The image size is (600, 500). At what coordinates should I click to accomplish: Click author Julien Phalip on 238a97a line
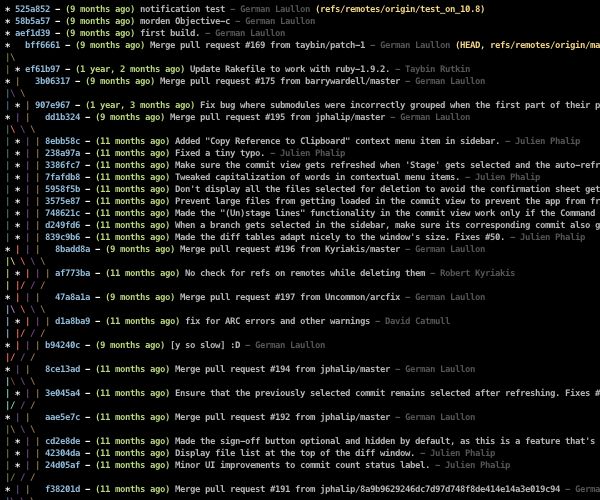(x=312, y=153)
